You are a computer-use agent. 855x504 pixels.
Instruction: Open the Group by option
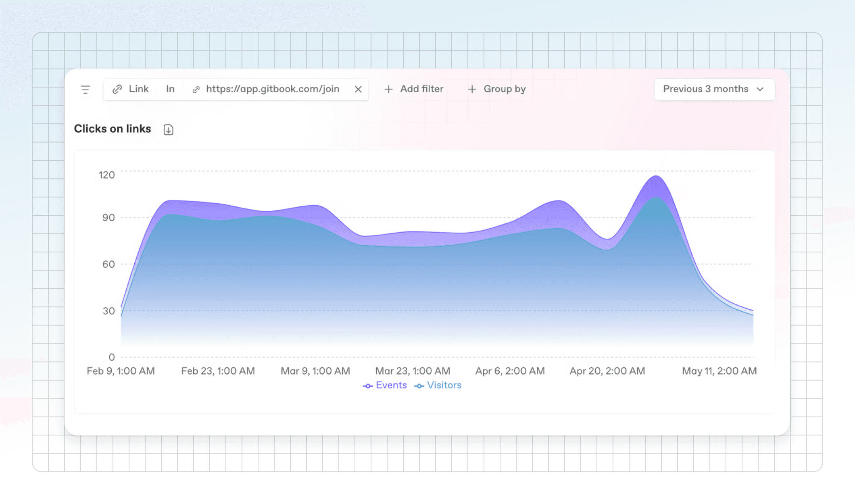[x=497, y=89]
